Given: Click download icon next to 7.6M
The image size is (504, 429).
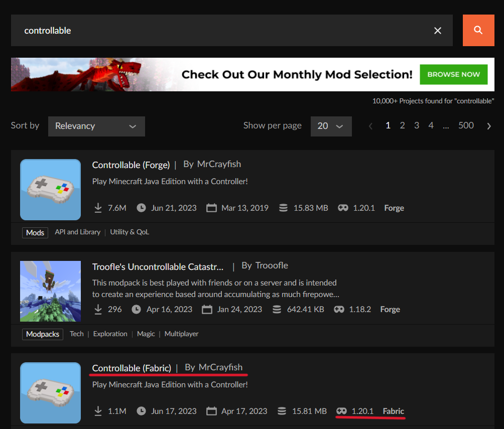Looking at the screenshot, I should (98, 208).
